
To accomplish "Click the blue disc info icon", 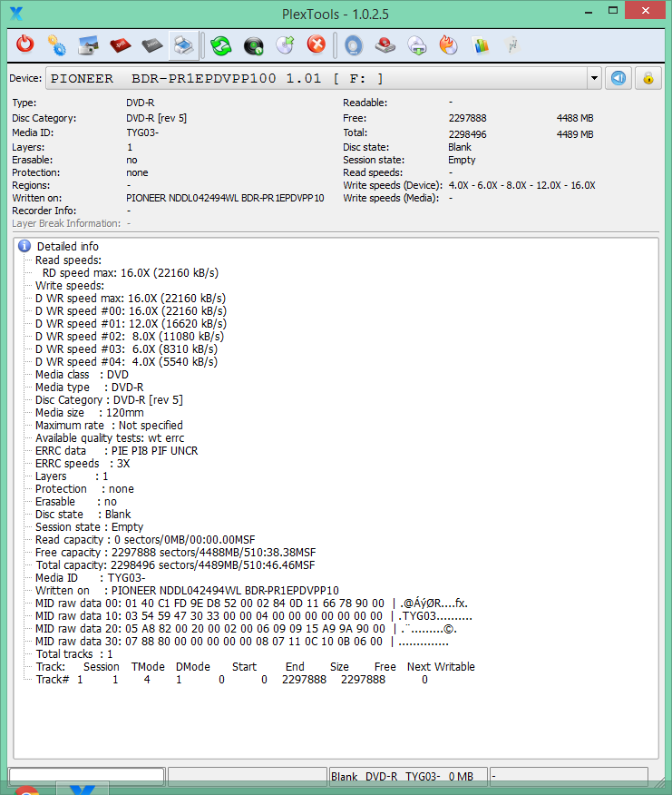I will (354, 45).
